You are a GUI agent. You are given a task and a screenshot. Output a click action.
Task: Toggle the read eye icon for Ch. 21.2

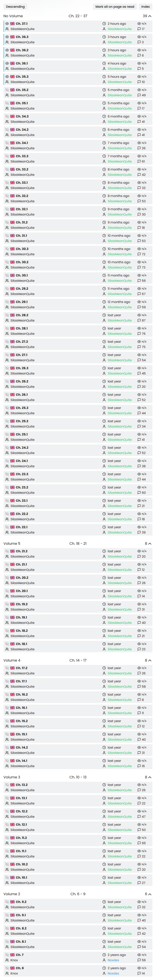click(x=7, y=551)
